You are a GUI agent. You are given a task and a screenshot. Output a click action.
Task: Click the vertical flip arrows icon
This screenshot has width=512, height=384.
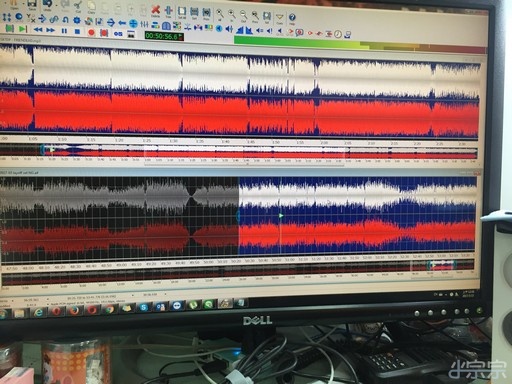[x=7, y=17]
